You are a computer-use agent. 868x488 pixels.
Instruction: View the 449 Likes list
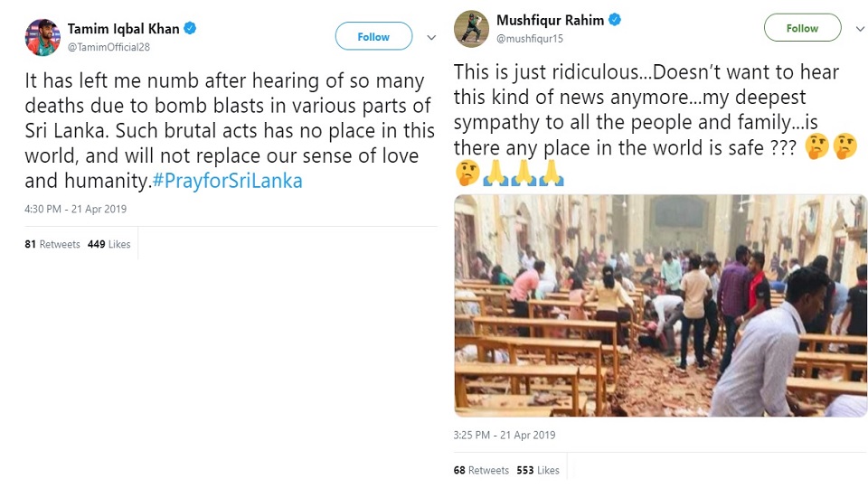(108, 244)
